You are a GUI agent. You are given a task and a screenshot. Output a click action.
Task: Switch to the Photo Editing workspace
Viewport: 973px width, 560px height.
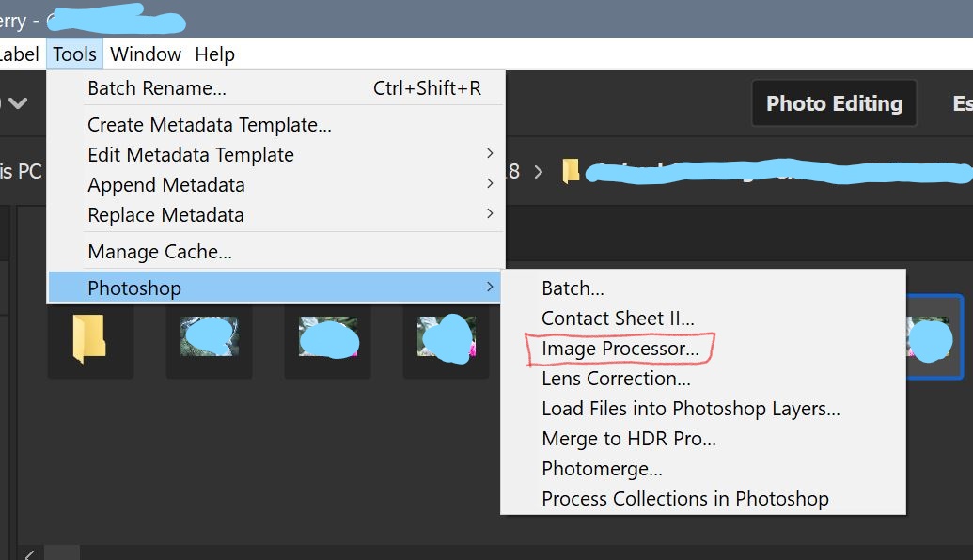coord(834,103)
